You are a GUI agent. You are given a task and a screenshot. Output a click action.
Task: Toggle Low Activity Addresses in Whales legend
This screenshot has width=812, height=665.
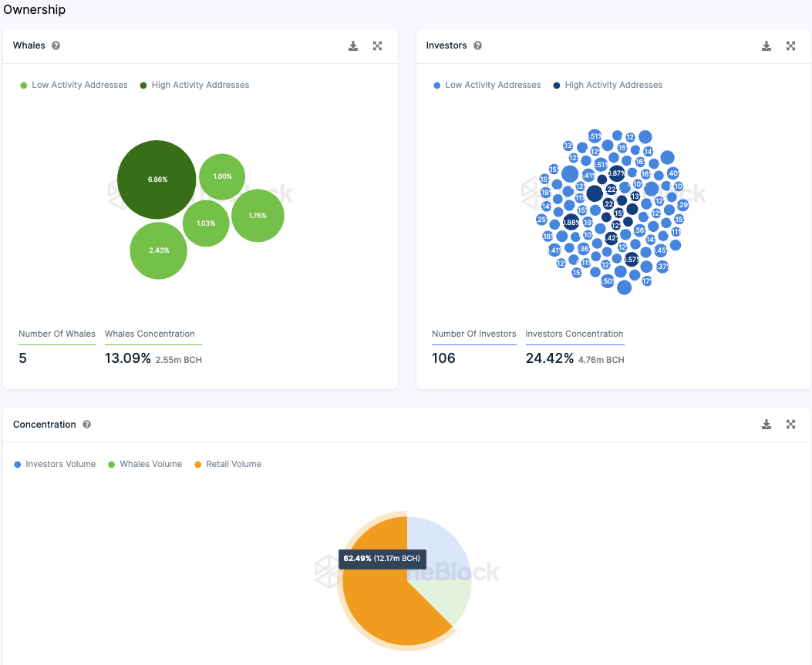74,85
